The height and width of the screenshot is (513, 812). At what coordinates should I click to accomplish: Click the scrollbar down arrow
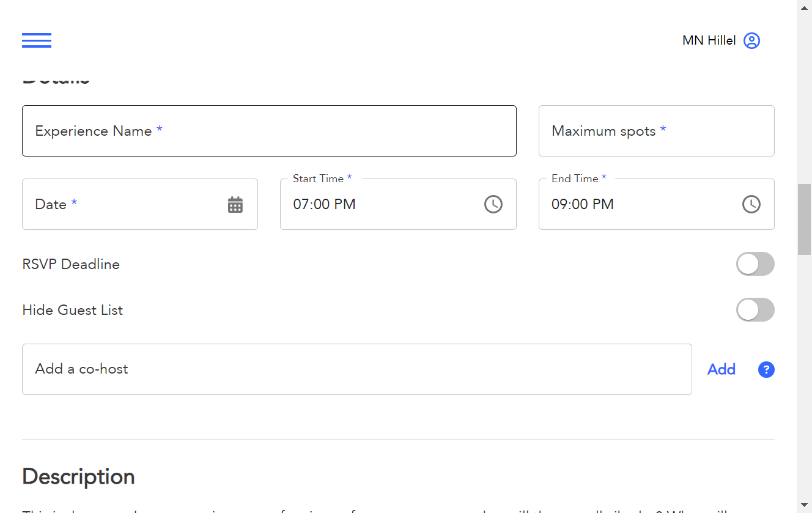[x=805, y=506]
